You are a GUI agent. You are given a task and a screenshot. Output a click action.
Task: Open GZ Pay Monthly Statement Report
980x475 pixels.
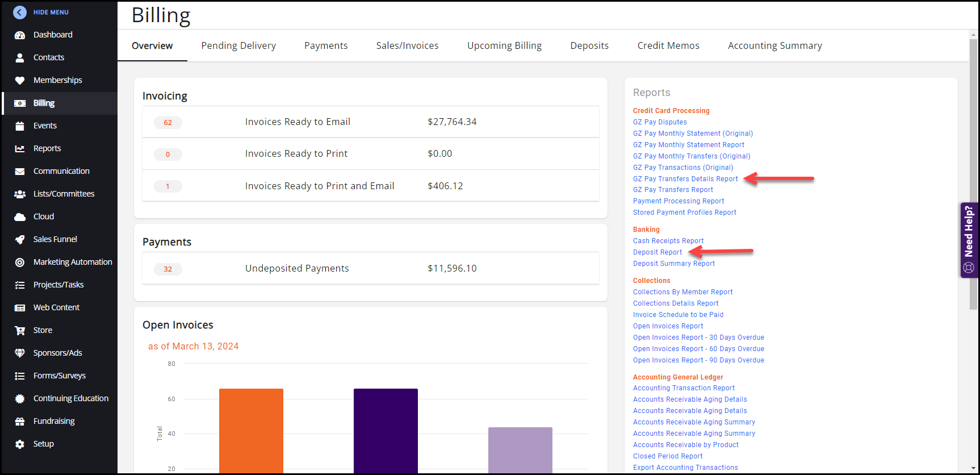[689, 145]
